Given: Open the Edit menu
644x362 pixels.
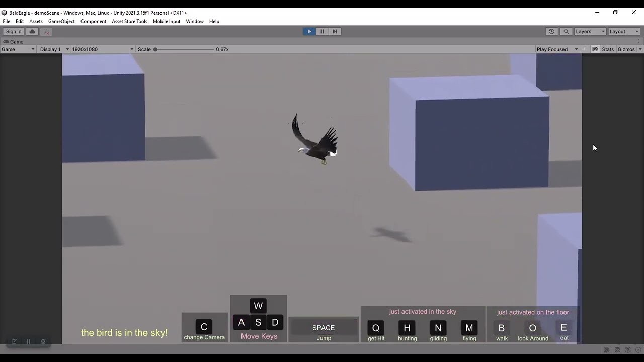Looking at the screenshot, I should (x=20, y=21).
